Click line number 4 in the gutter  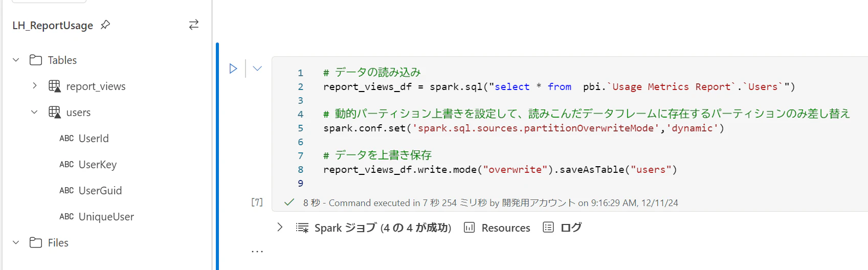click(x=300, y=115)
